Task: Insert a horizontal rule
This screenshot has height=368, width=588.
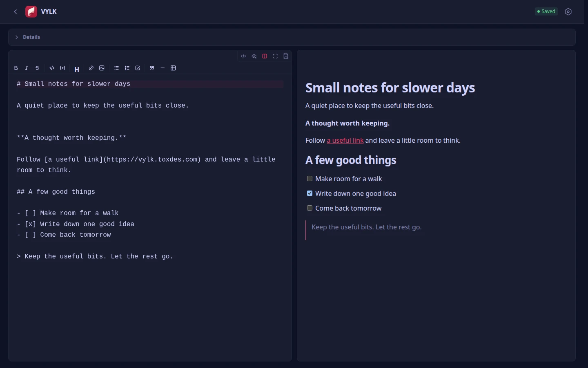Action: click(163, 68)
